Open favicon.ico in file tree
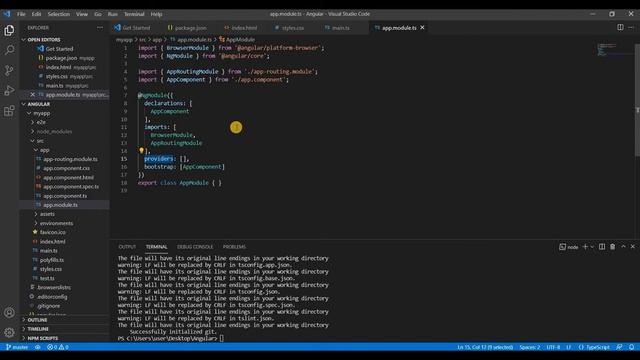Viewport: 640px width, 360px height. 52,232
